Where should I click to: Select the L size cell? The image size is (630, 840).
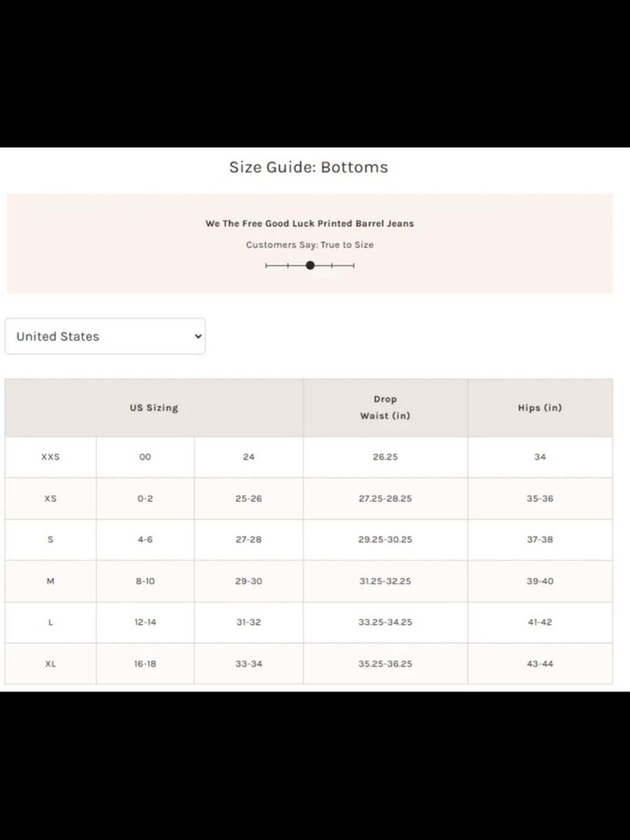click(x=50, y=622)
